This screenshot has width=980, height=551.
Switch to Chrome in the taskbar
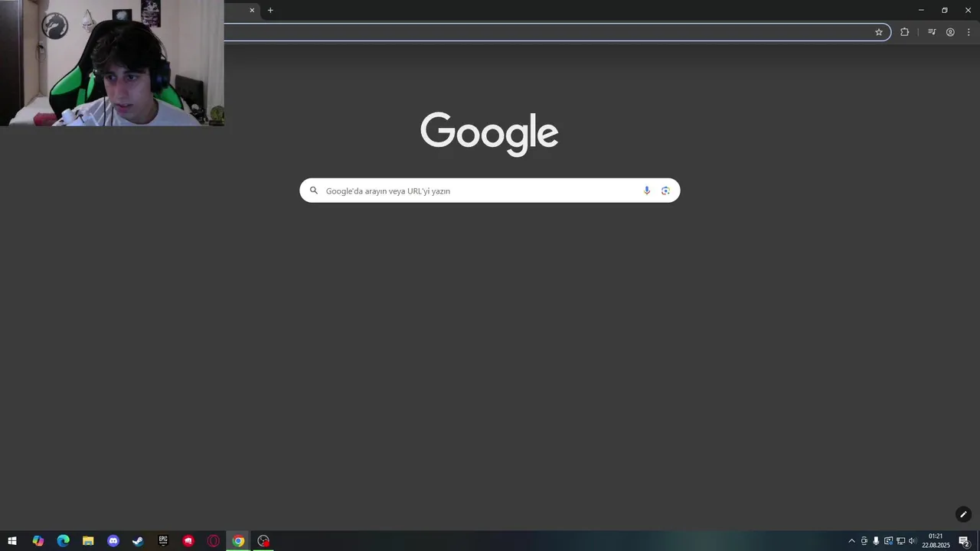238,541
